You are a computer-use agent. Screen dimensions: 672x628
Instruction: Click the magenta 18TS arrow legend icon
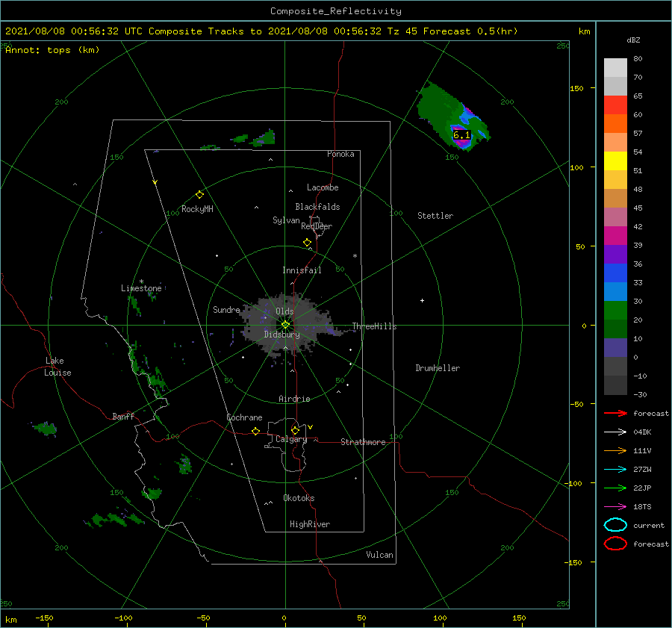point(615,507)
